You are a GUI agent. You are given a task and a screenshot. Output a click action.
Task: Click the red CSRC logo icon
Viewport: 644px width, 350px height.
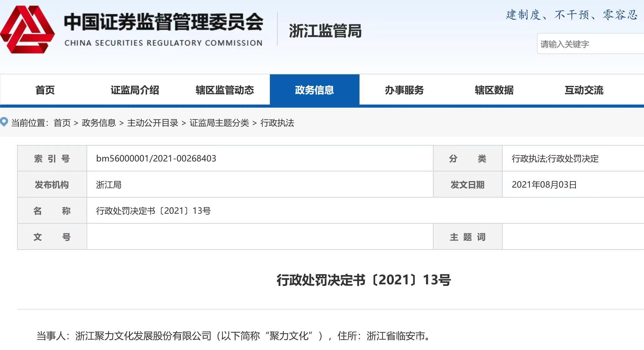coord(27,30)
